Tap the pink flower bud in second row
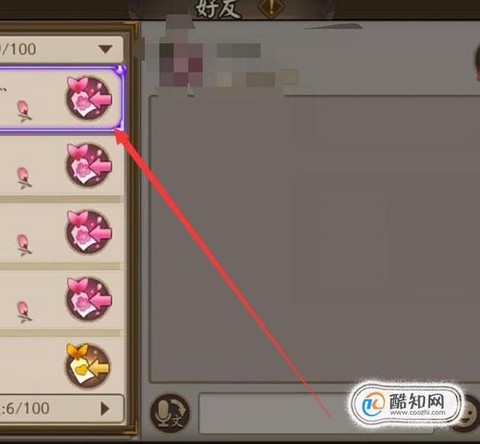Image resolution: width=480 pixels, height=444 pixels. (x=24, y=178)
